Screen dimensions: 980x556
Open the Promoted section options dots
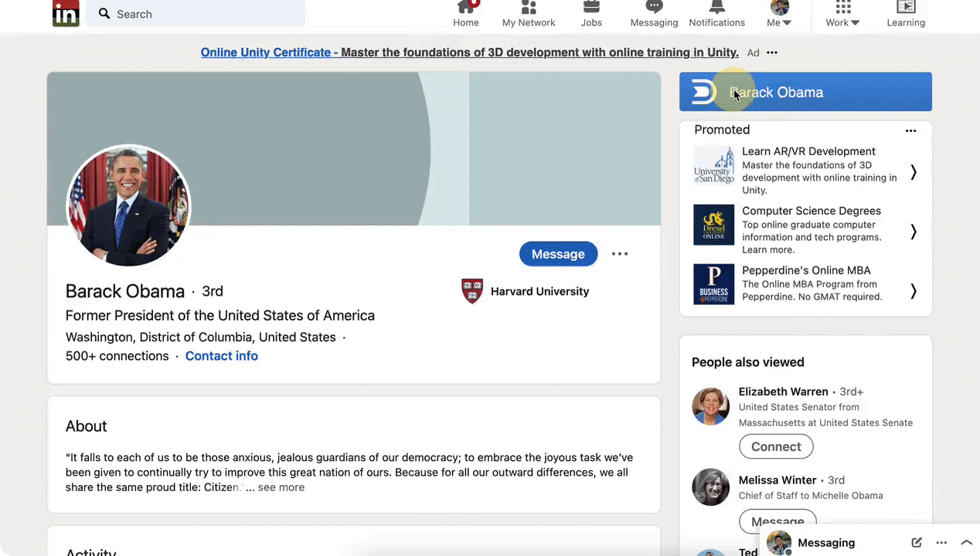(910, 131)
